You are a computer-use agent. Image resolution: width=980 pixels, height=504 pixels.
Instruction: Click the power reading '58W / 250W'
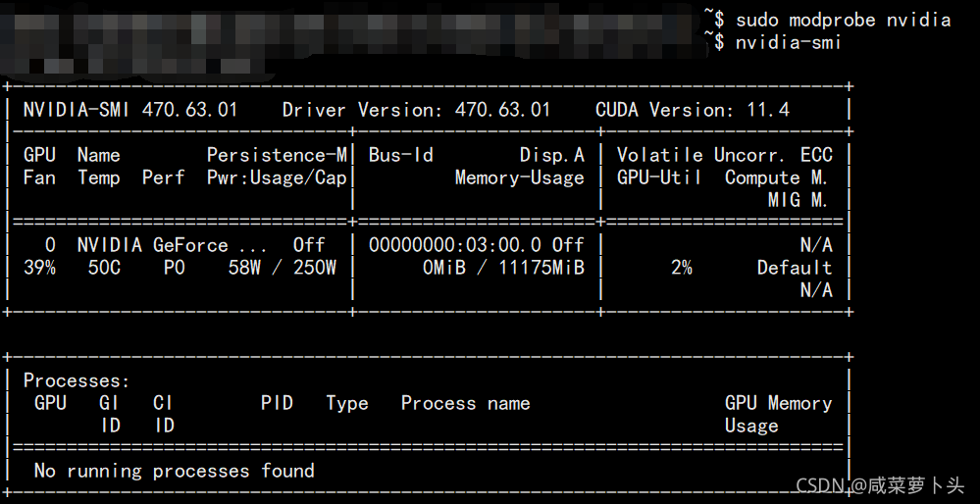[x=282, y=268]
